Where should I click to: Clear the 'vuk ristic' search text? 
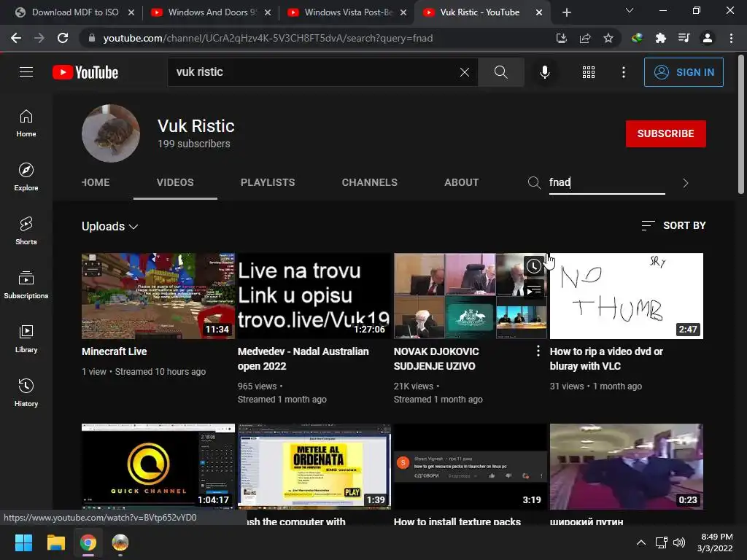click(x=465, y=72)
